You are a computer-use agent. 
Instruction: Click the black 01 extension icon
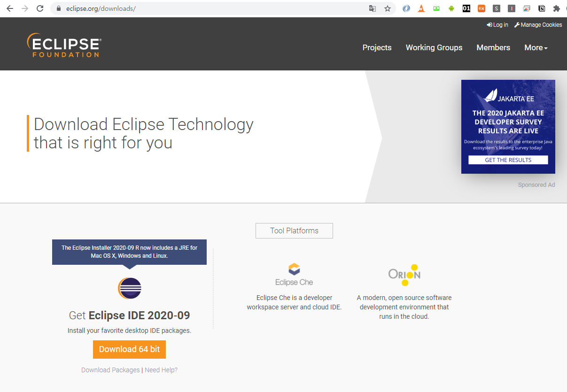pyautogui.click(x=466, y=8)
